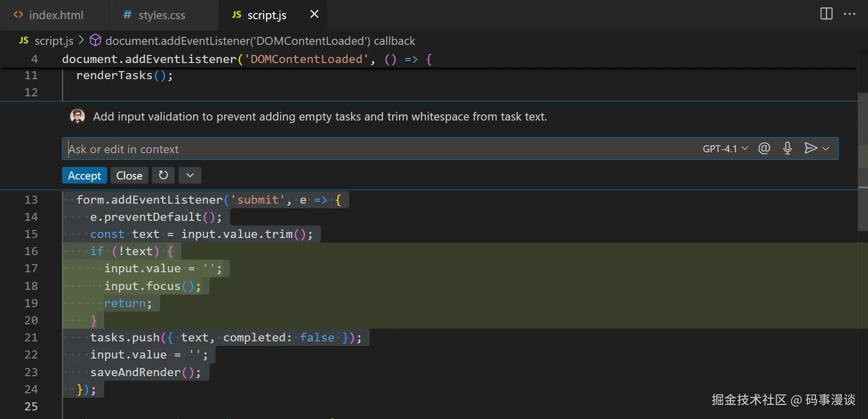The height and width of the screenshot is (419, 868).
Task: Switch to the index.html tab
Action: point(56,15)
